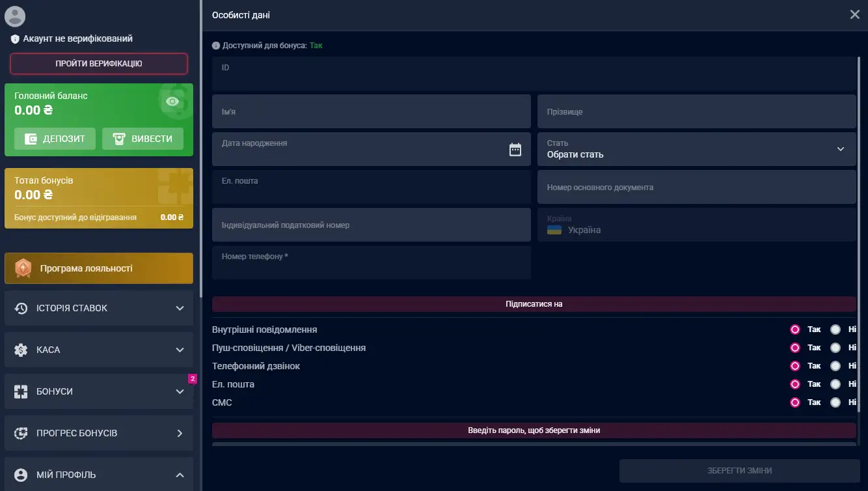Click the Ім'я input field

click(x=371, y=112)
